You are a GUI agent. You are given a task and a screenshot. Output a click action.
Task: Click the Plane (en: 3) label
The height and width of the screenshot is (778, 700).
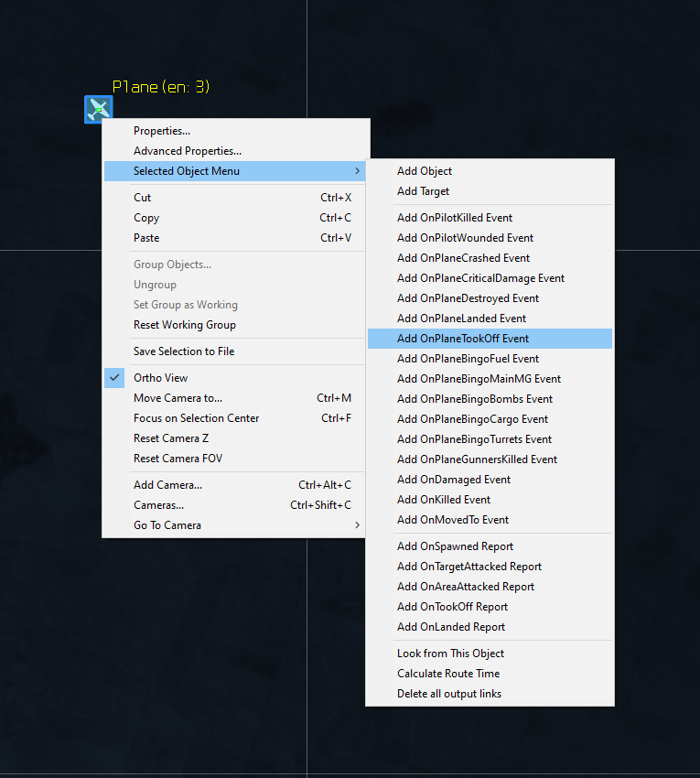(161, 87)
